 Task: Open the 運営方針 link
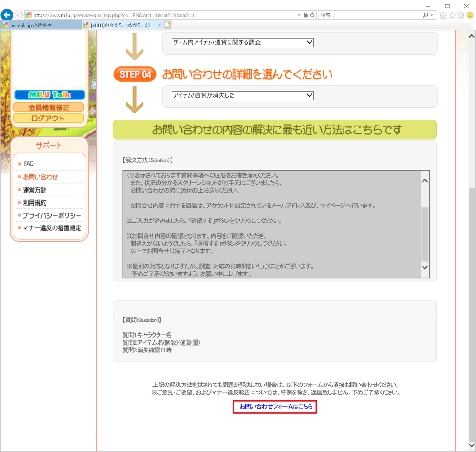coord(34,190)
